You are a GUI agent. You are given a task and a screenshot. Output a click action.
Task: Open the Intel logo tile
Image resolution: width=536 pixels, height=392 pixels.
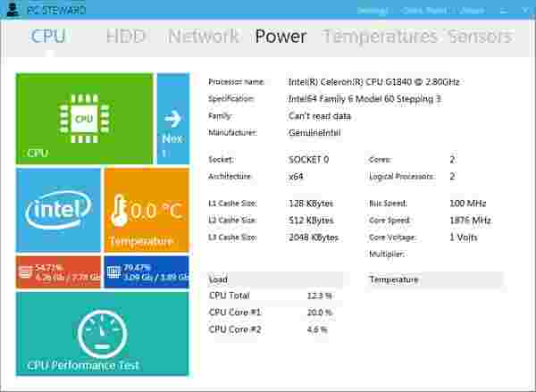[x=58, y=210]
